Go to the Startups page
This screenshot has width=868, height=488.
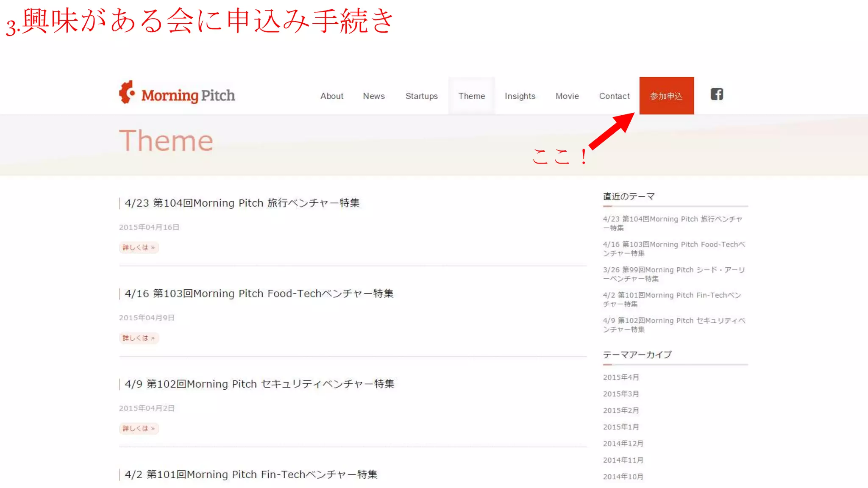point(421,96)
